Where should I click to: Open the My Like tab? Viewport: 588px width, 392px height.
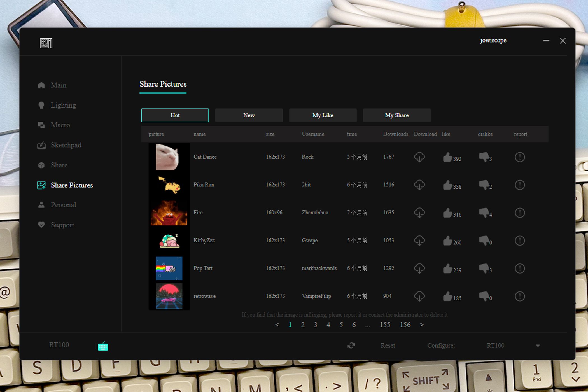pyautogui.click(x=323, y=115)
